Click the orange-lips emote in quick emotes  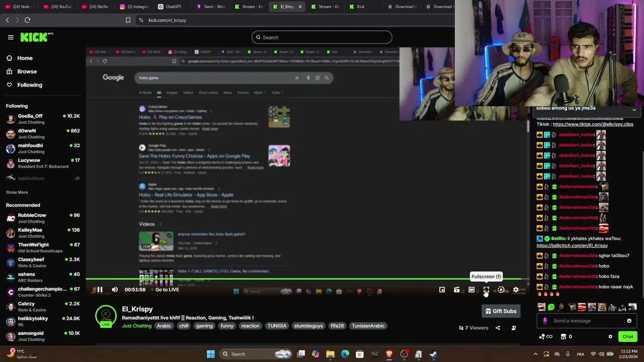coord(582,307)
